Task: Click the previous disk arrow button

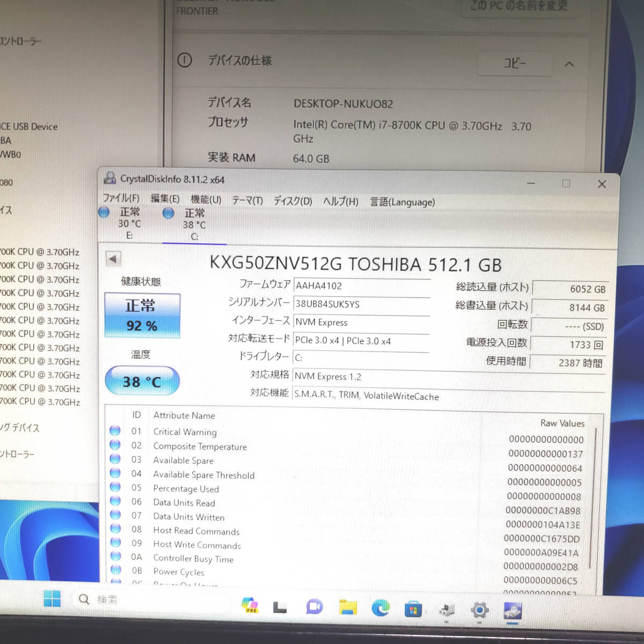Action: tap(113, 259)
